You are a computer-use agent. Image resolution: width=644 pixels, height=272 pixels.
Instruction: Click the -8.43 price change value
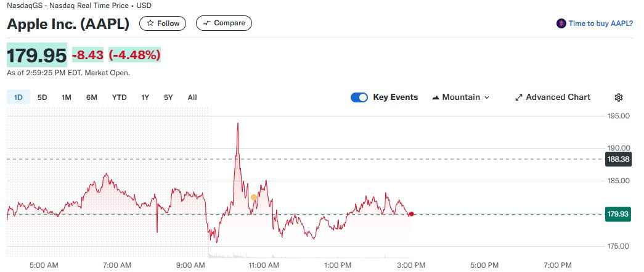(88, 55)
